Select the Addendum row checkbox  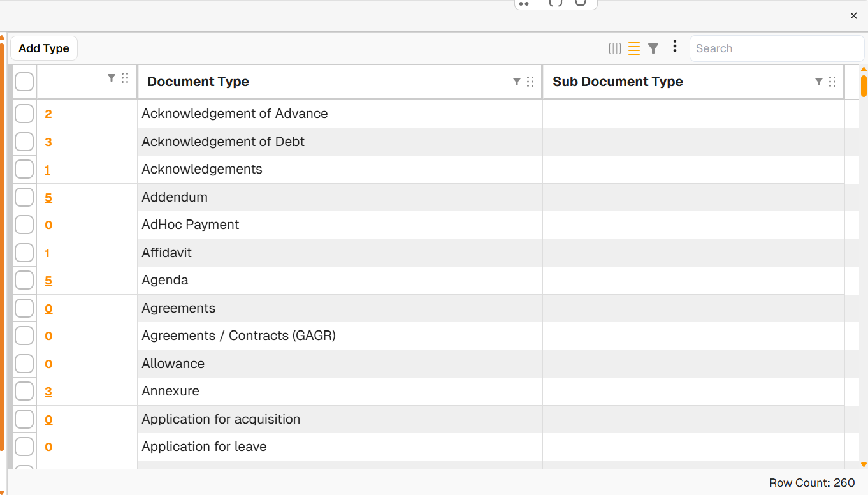[24, 198]
